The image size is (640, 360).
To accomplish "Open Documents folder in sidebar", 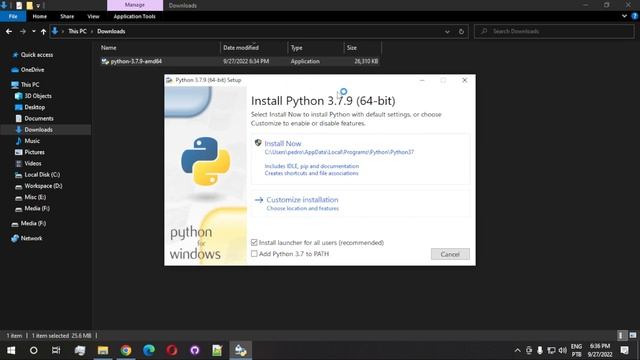I will point(39,118).
